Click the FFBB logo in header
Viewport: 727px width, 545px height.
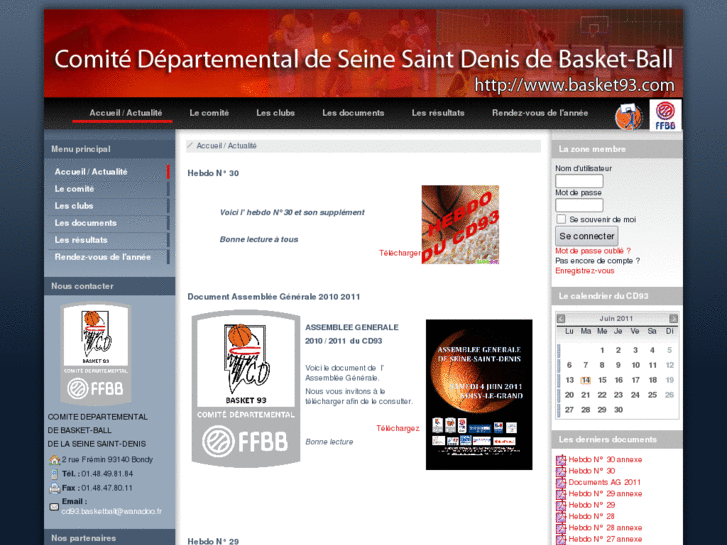[665, 115]
